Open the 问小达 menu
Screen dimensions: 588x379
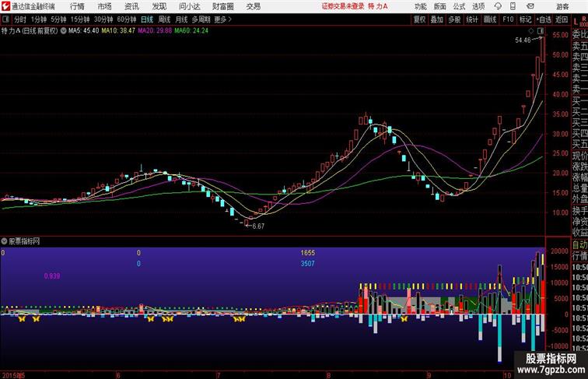click(x=189, y=6)
